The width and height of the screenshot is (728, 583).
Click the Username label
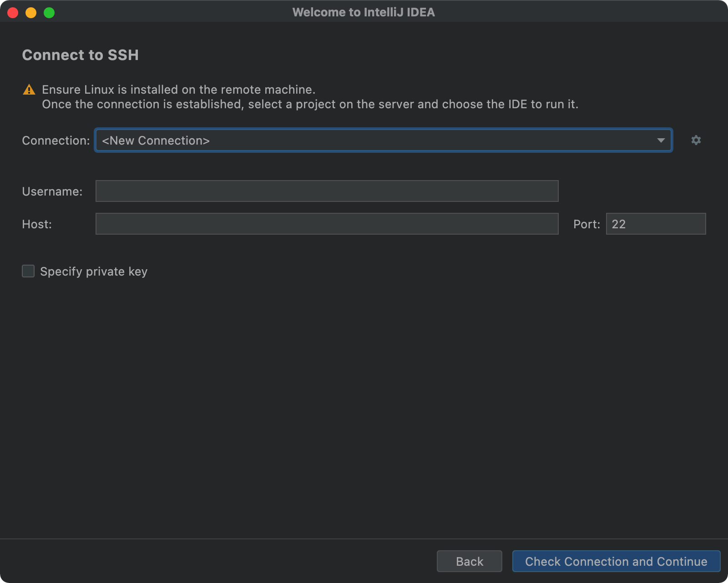52,191
